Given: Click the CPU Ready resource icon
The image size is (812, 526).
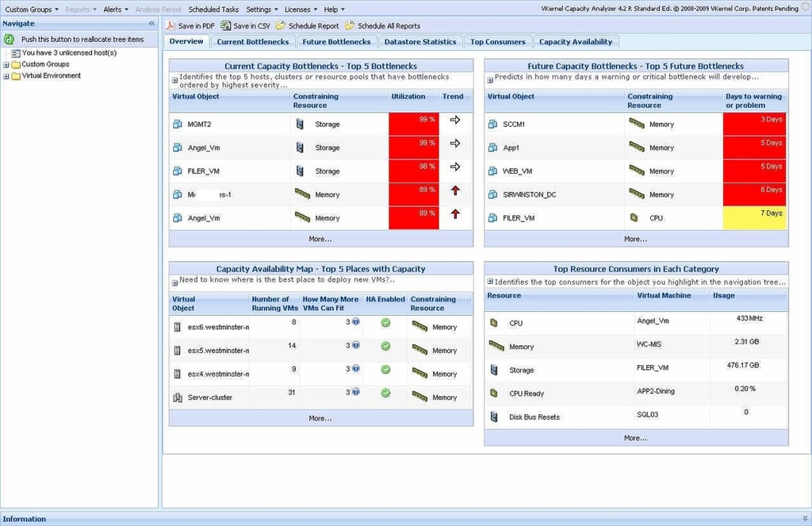Looking at the screenshot, I should coord(493,394).
